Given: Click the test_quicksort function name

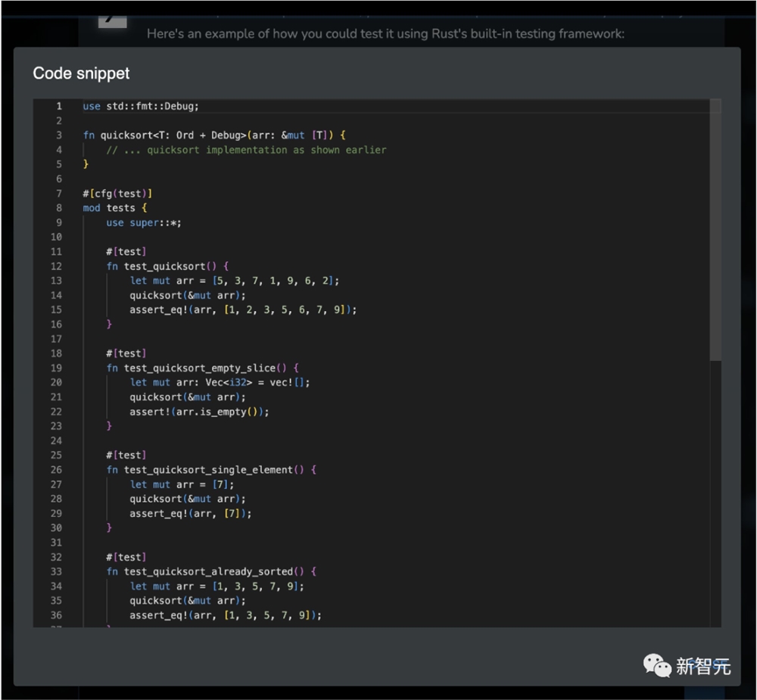Looking at the screenshot, I should coord(164,266).
